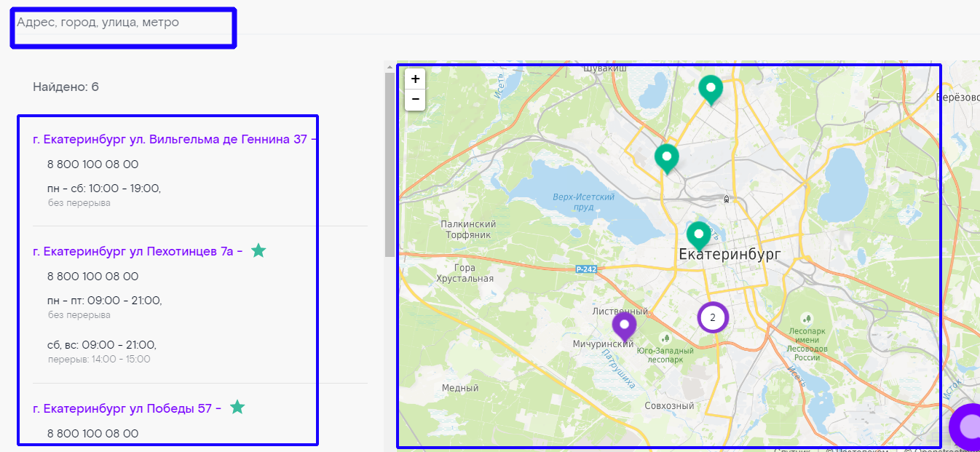980x452 pixels.
Task: Click the "Совхозный" map label
Action: click(669, 406)
